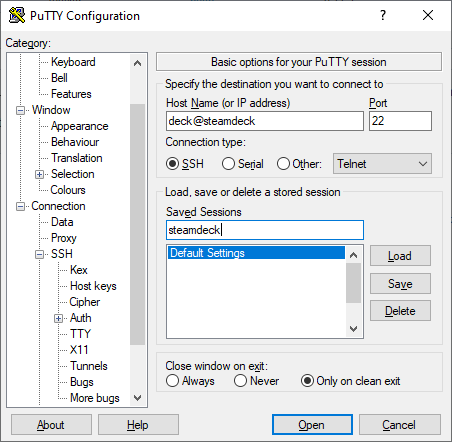Open the Telnet connection type dropdown
Screen dimensions: 452x442
[382, 164]
